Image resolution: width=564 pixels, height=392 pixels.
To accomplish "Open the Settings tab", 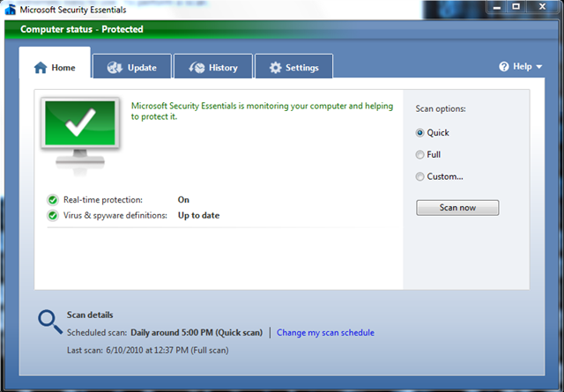I will pyautogui.click(x=293, y=66).
